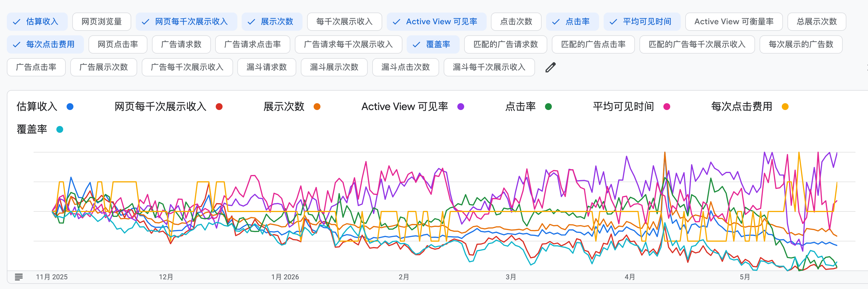Viewport: 868px width, 289px height.
Task: Select the 广告请求数 chip
Action: pos(181,44)
